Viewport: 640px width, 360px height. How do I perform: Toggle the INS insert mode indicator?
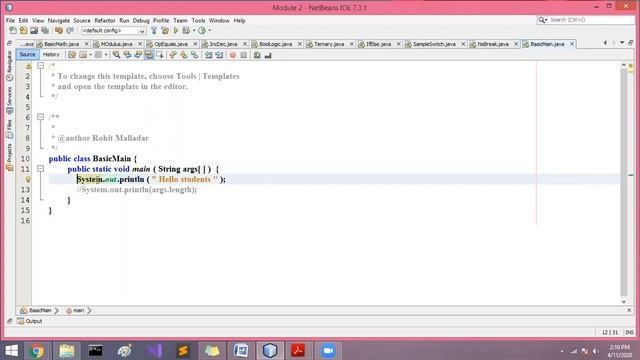[x=630, y=332]
